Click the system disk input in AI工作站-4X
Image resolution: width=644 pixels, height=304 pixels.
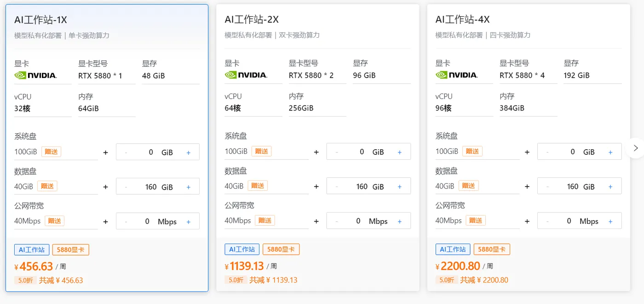pyautogui.click(x=572, y=152)
